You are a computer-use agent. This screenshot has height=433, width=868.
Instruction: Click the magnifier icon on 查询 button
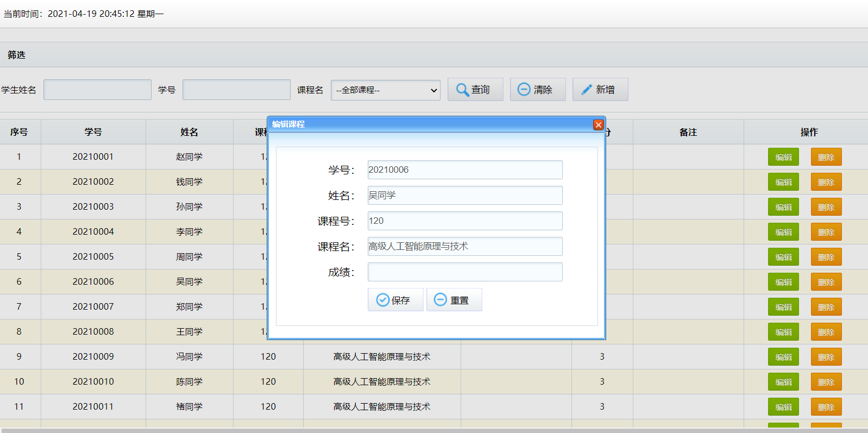click(x=462, y=90)
